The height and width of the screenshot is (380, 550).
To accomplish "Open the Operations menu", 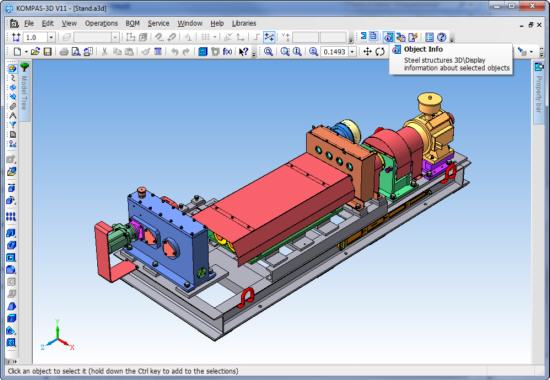I will pos(101,24).
